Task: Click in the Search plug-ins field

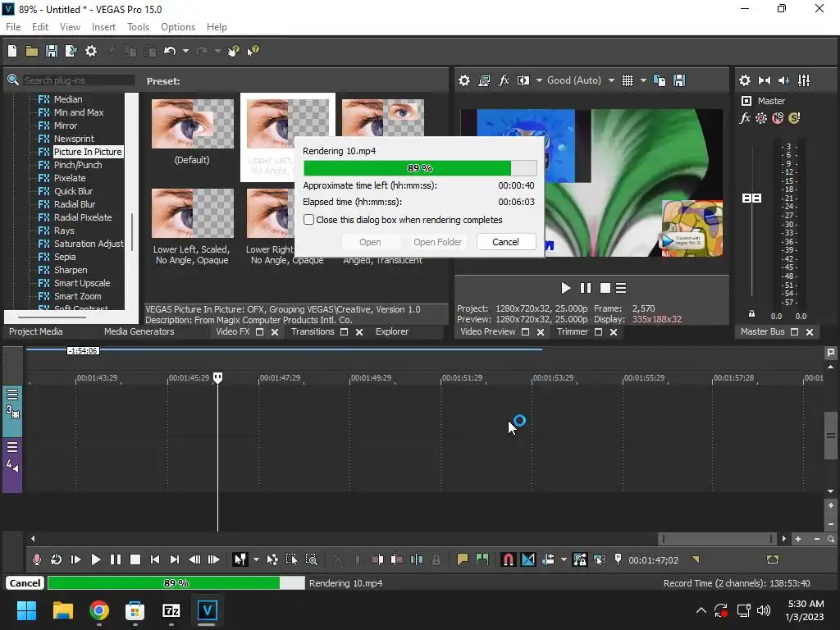Action: coord(78,80)
